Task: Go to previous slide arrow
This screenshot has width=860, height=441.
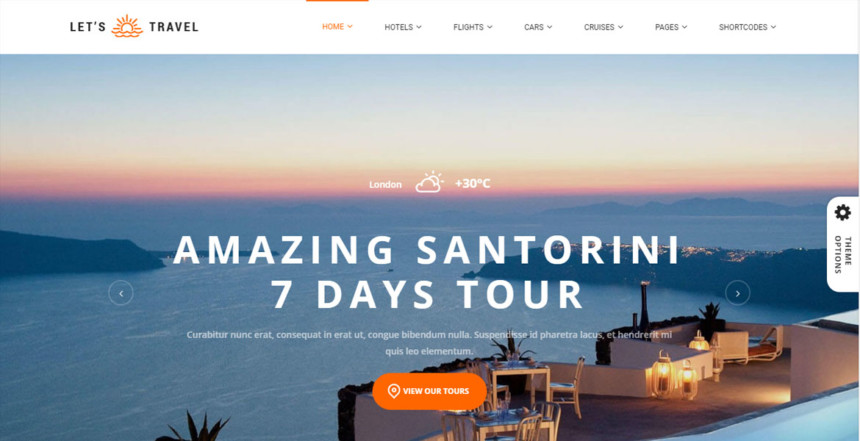Action: tap(121, 293)
